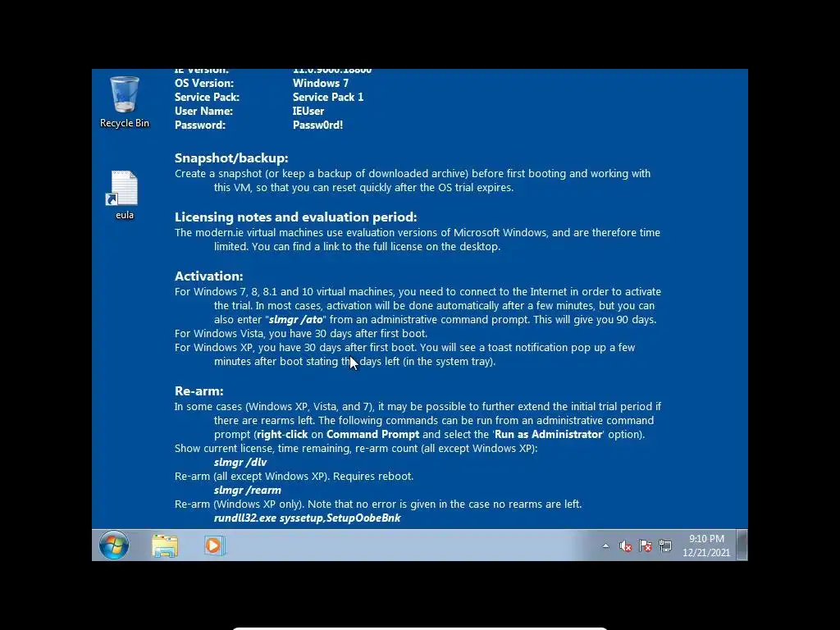Click the 'Re-arm:' heading
Image resolution: width=840 pixels, height=630 pixels.
(x=199, y=390)
